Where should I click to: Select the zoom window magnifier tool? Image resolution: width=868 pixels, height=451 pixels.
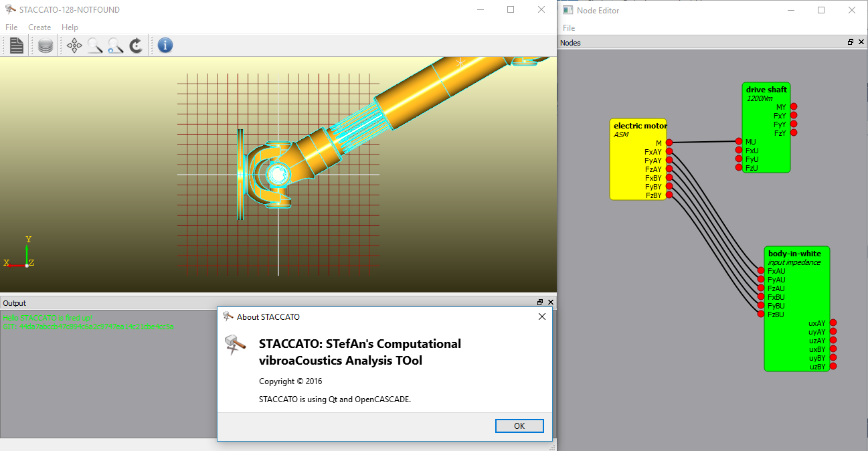click(x=115, y=46)
